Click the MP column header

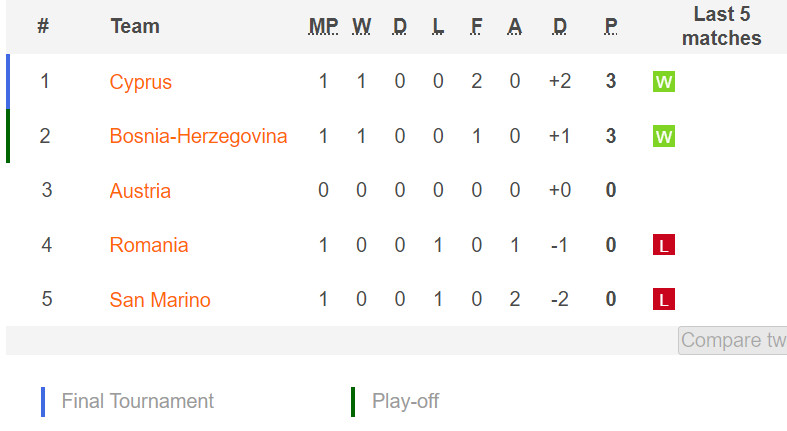click(323, 26)
